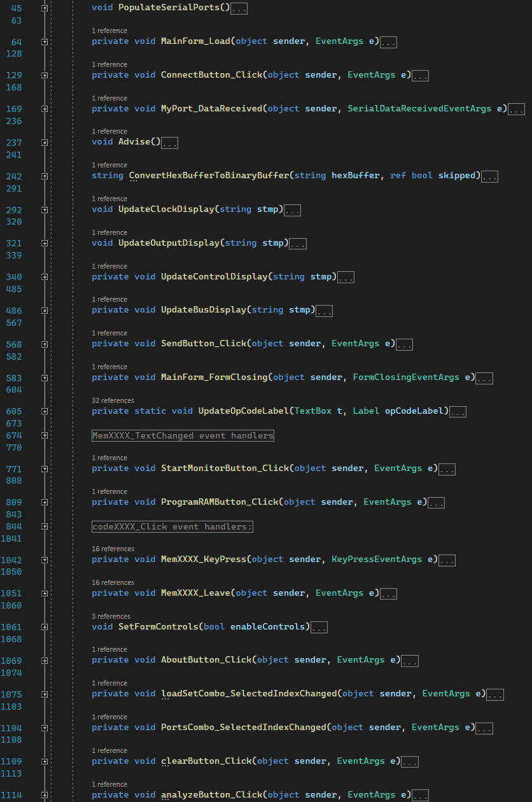This screenshot has width=532, height=802.
Task: Click the StartMonitorButton_Click method name
Action: tap(225, 468)
